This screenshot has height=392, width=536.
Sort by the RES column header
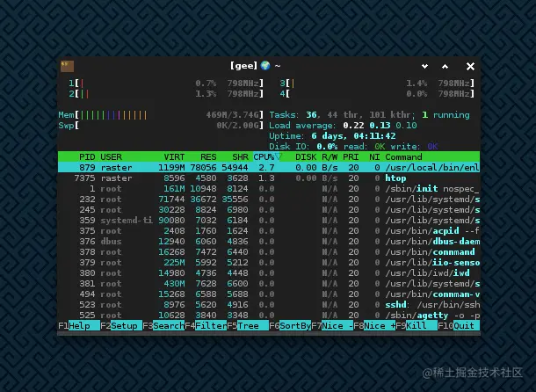(x=208, y=156)
